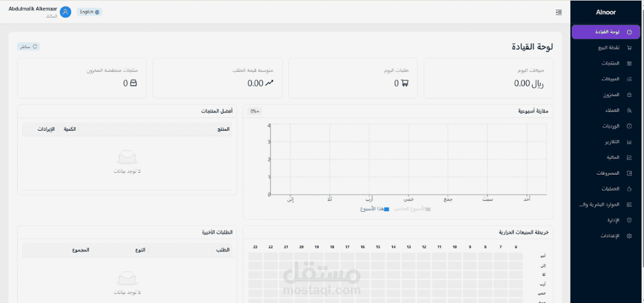Open الموارد البشرية from the sidebar
This screenshot has width=644, height=303.
606,204
